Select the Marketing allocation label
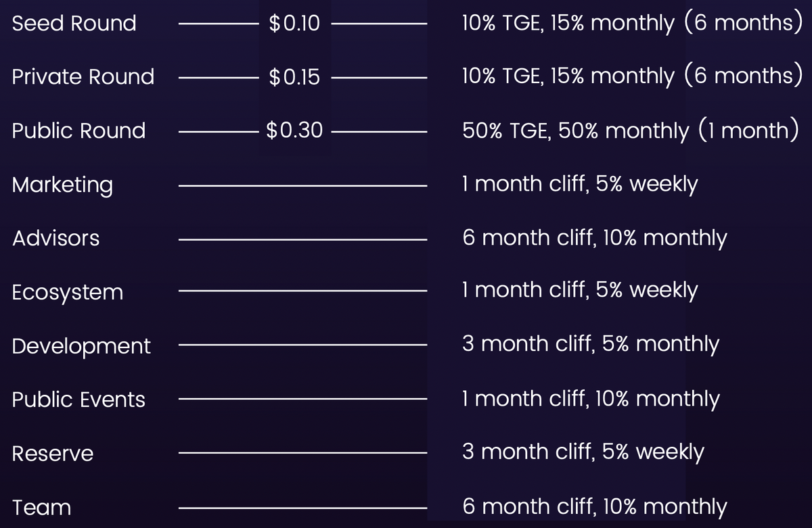Viewport: 812px width, 528px height. [x=62, y=185]
